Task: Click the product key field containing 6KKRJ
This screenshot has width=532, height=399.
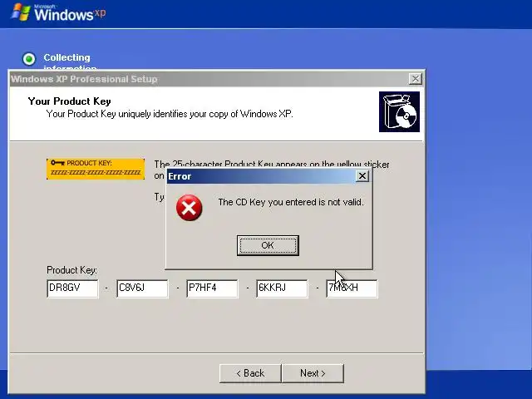Action: 283,288
